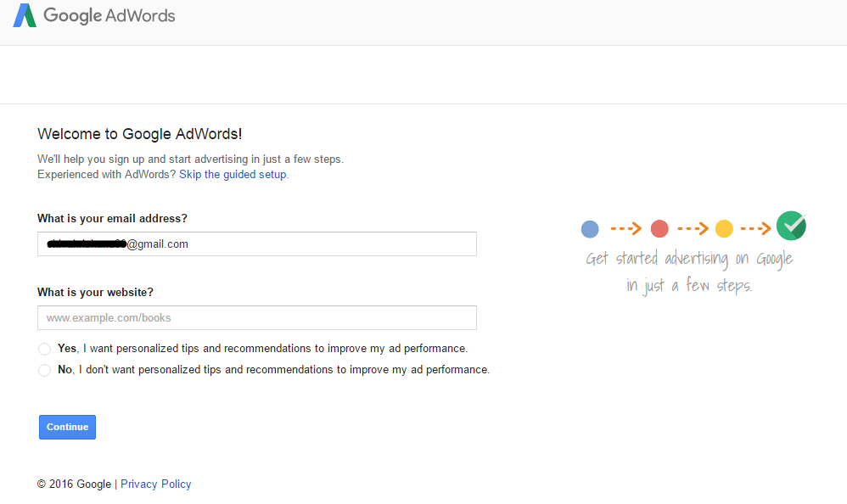The image size is (847, 504).
Task: Click the arrow pointing to the green checkmark
Action: 755,228
